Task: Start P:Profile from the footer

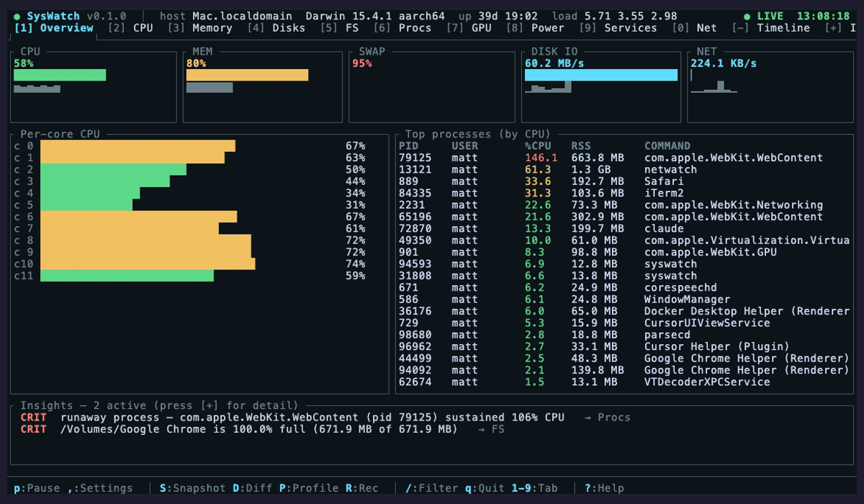Action: point(309,488)
